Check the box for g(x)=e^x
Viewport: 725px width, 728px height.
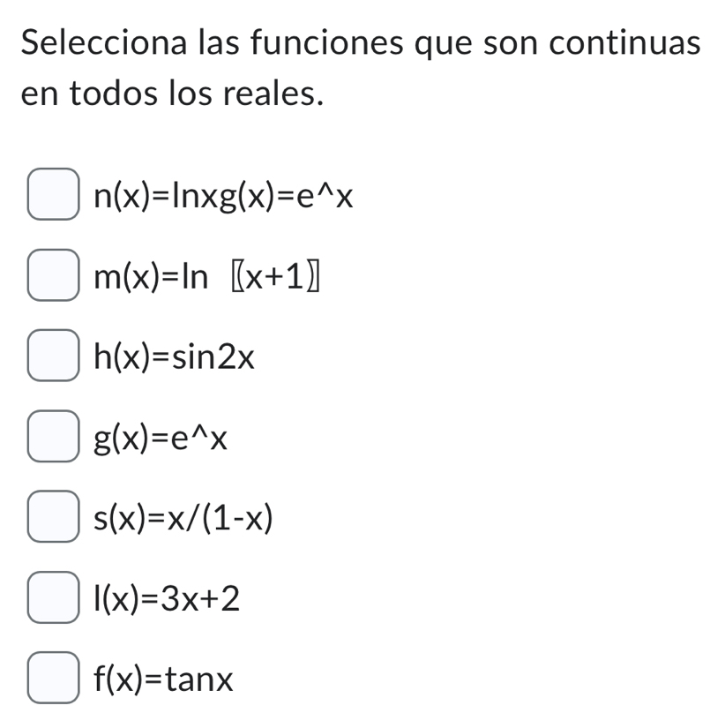53,437
